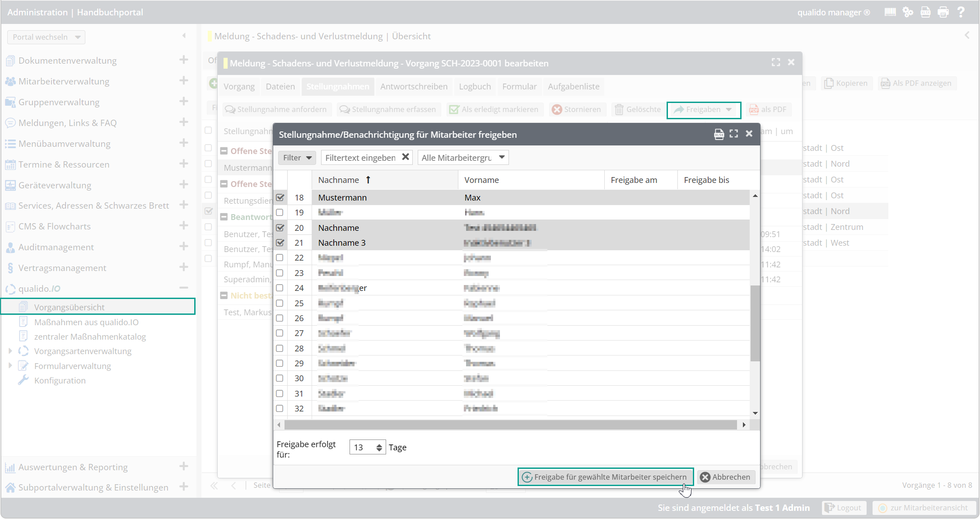Switch to Vorgang tab
The image size is (980, 519).
tap(239, 86)
